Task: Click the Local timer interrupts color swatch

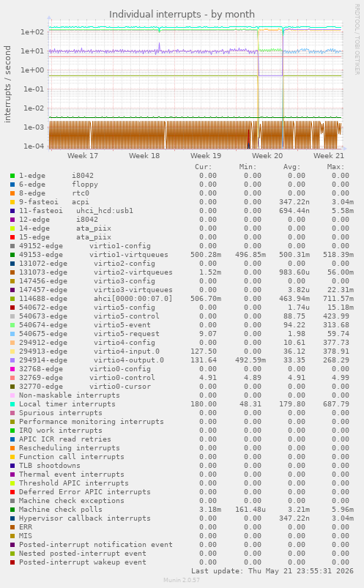Action: pos(12,404)
